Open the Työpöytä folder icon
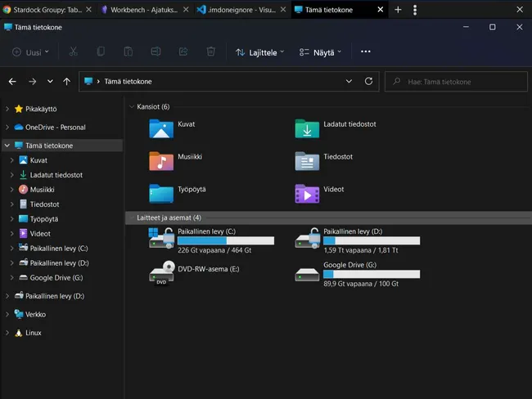This screenshot has height=399, width=532. [x=161, y=194]
